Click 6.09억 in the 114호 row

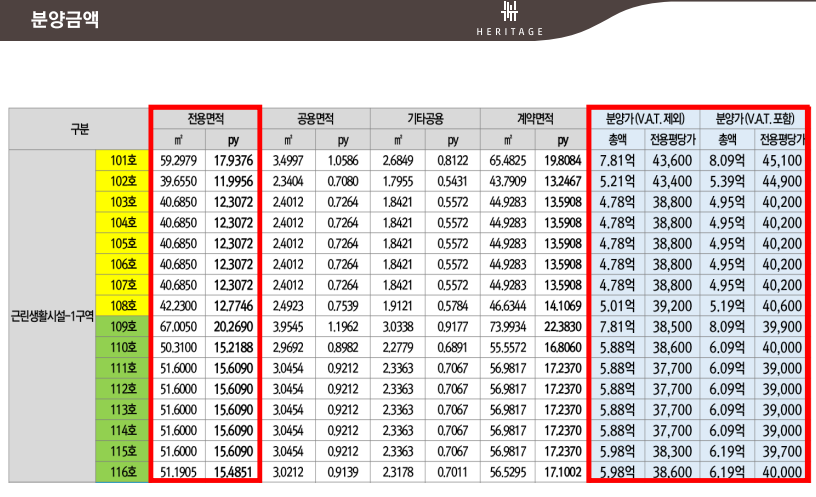(727, 430)
